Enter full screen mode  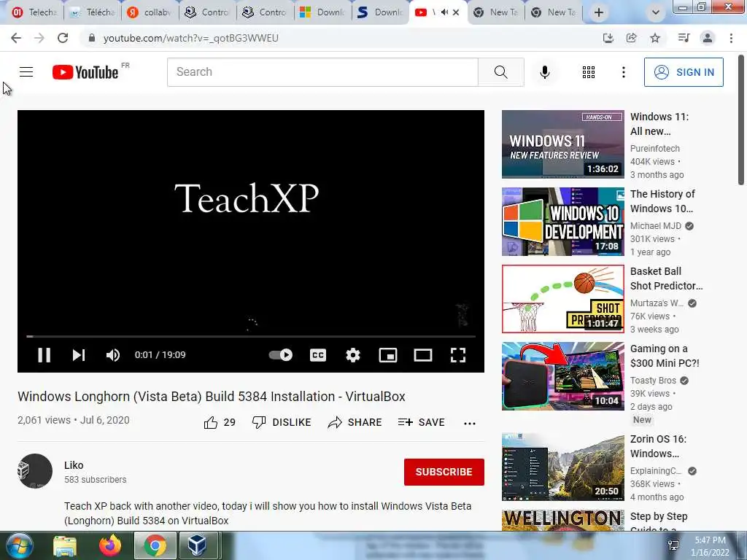(458, 355)
